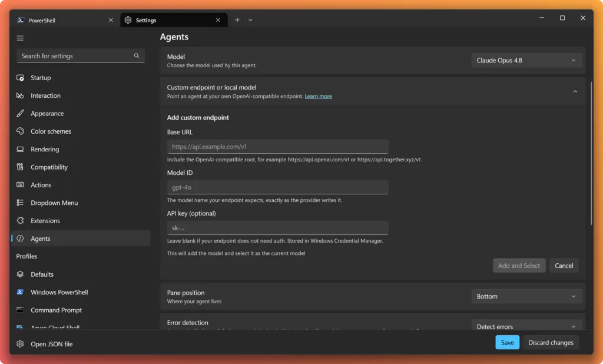Cancel adding the custom endpoint
The image size is (603, 364).
564,266
